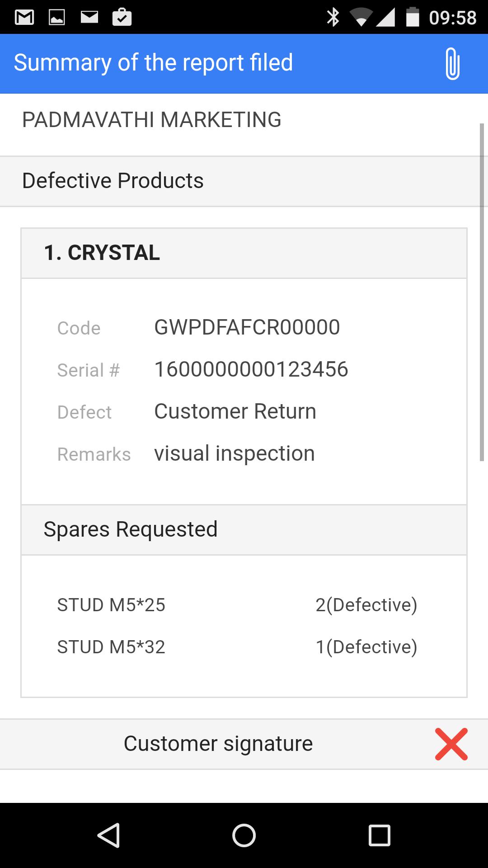Tap the Android back navigation button
The image size is (488, 868).
pyautogui.click(x=108, y=835)
